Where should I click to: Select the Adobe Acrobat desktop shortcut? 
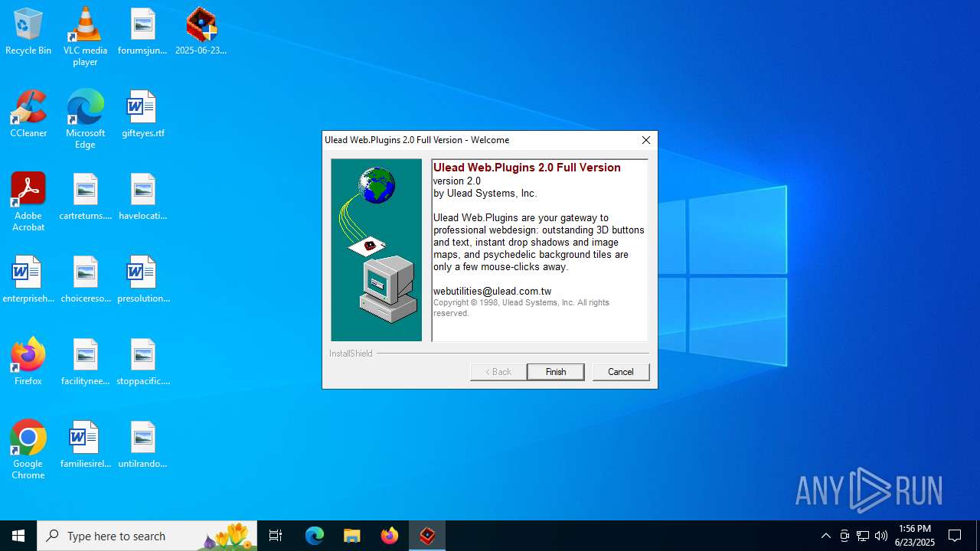28,202
